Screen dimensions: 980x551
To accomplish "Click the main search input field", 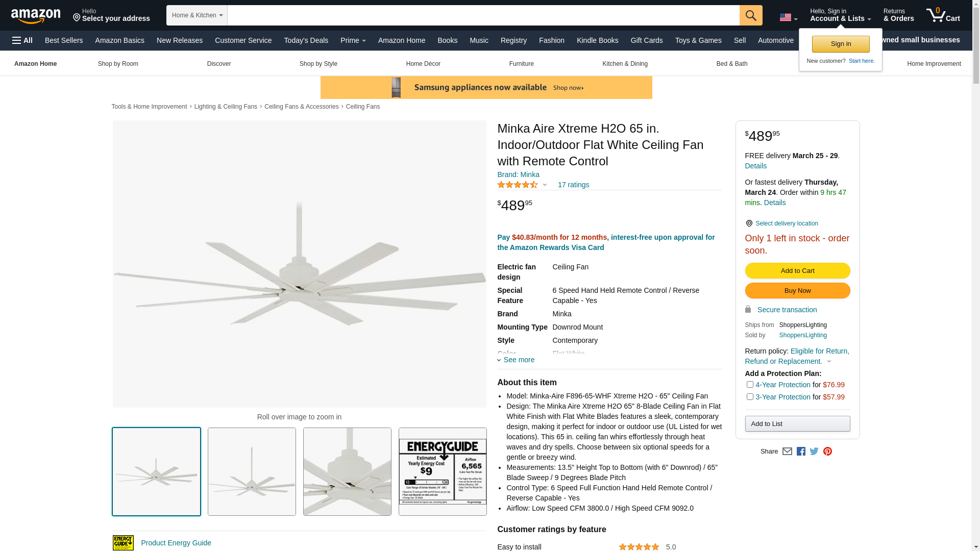I will coord(483,15).
